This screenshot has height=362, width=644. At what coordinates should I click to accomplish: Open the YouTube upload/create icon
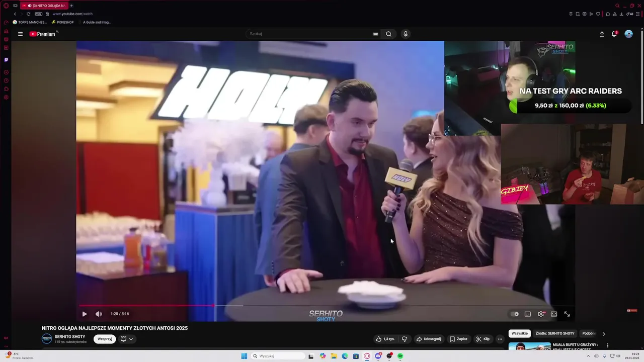(x=602, y=34)
